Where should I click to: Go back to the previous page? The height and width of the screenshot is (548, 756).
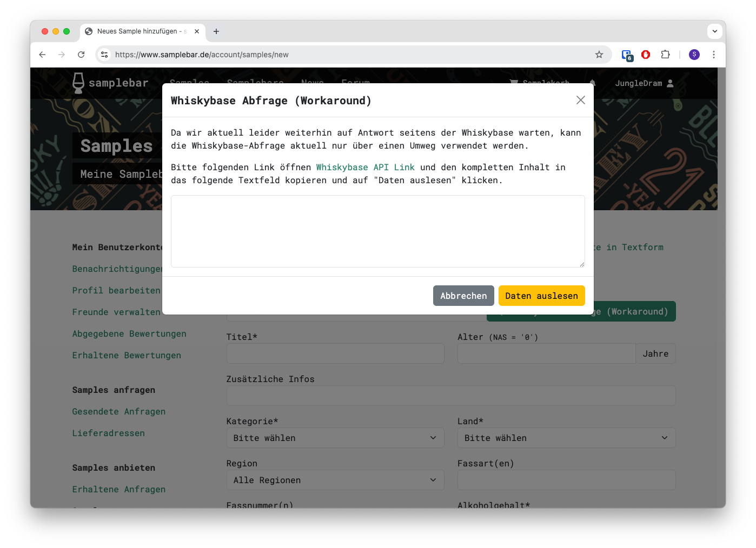(x=42, y=55)
